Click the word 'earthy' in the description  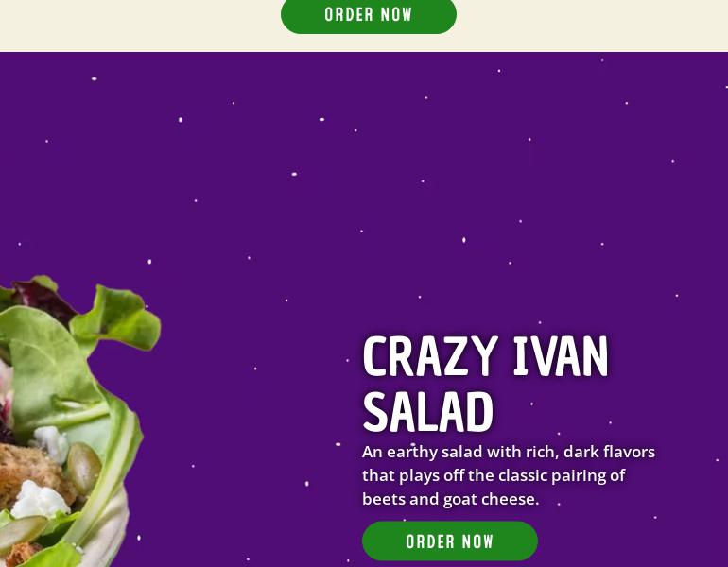pos(412,452)
